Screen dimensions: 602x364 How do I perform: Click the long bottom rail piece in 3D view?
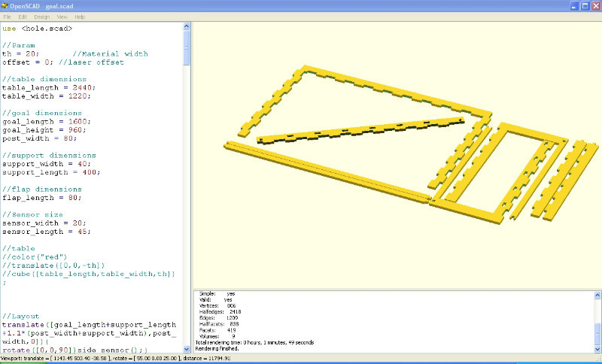[x=327, y=171]
